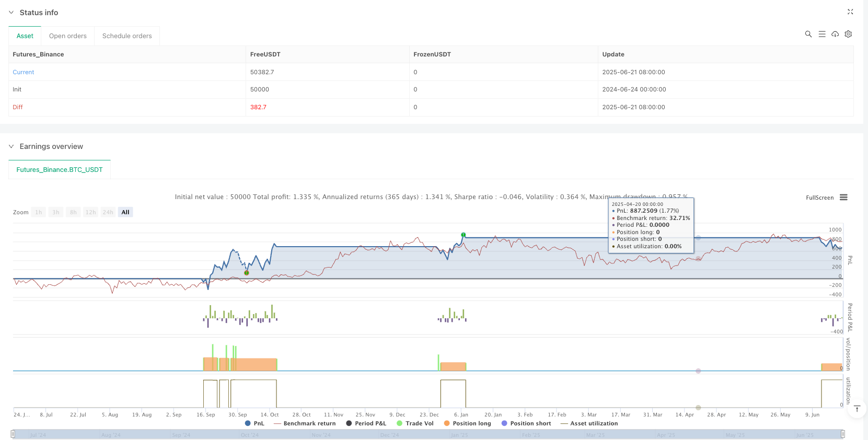Open the chart hamburger menu icon
Image resolution: width=868 pixels, height=440 pixels.
tap(843, 198)
